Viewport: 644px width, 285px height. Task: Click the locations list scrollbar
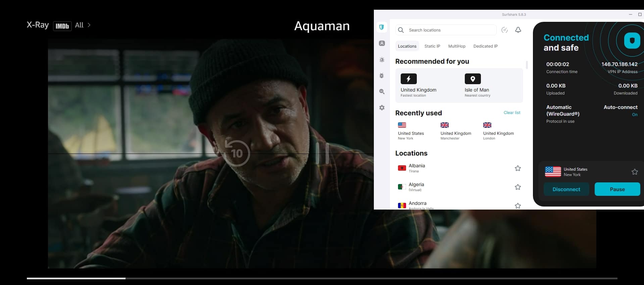527,65
